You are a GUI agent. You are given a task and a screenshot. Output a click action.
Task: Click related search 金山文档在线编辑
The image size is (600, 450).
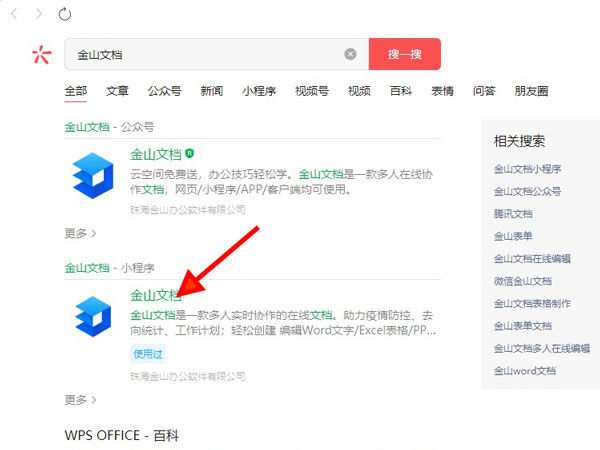point(532,259)
